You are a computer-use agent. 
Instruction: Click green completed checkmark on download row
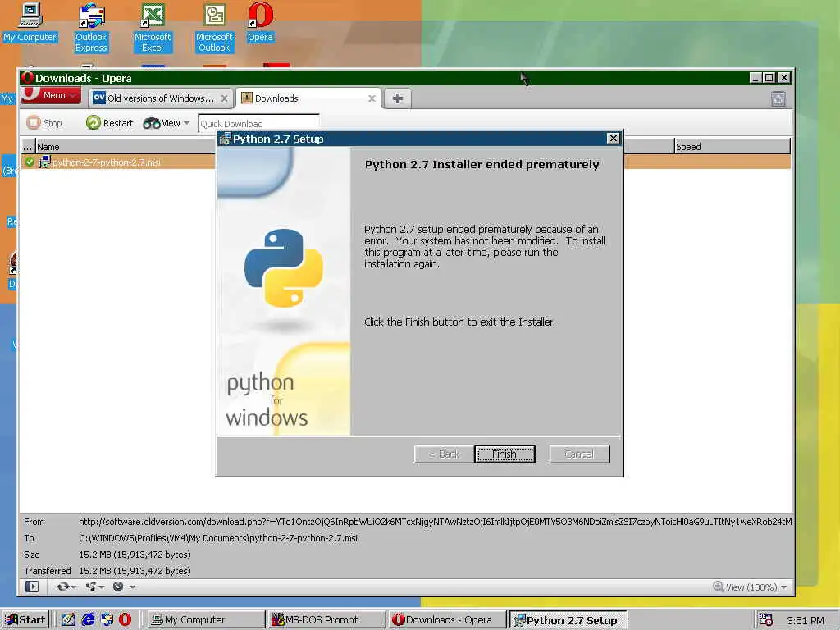coord(29,162)
